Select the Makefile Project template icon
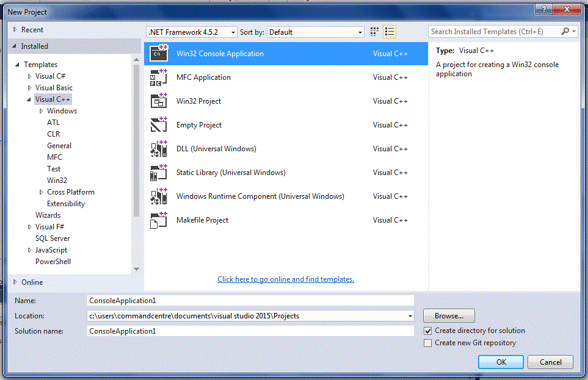Image resolution: width=588 pixels, height=380 pixels. click(158, 220)
